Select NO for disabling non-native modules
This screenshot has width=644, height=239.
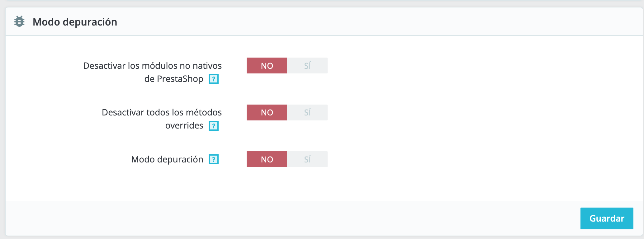(x=267, y=66)
